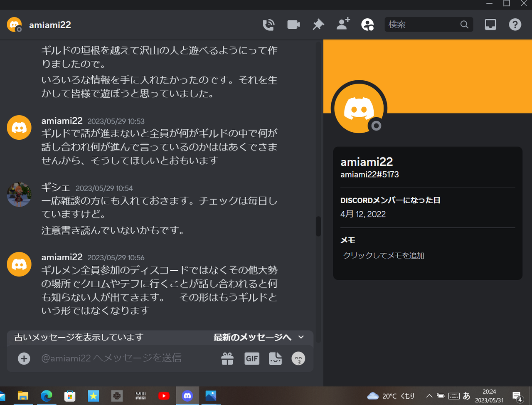Open the emoji picker
This screenshot has height=405, width=532.
click(x=298, y=358)
